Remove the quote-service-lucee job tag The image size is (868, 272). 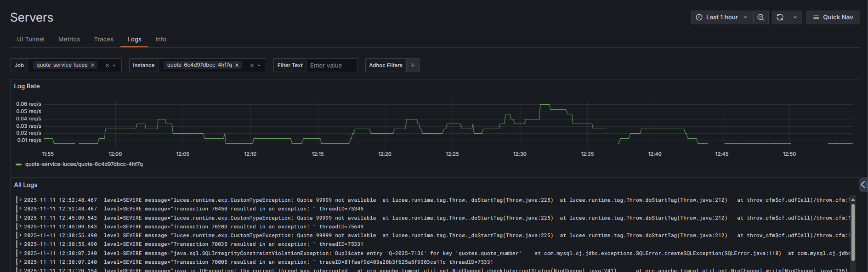93,65
